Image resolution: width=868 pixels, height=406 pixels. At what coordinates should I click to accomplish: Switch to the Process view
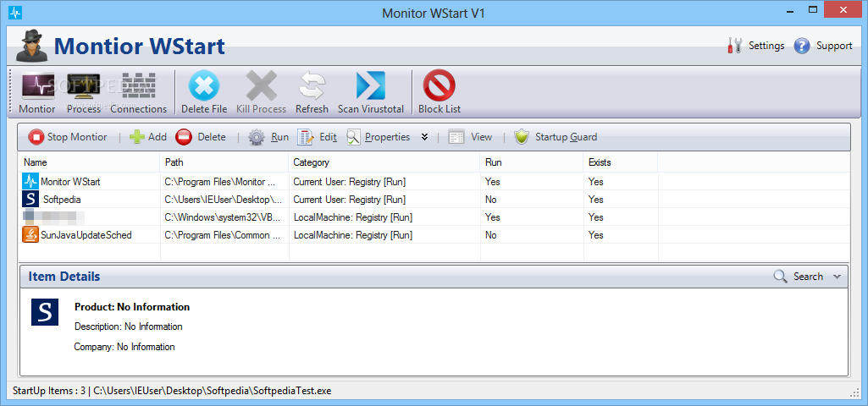[84, 94]
